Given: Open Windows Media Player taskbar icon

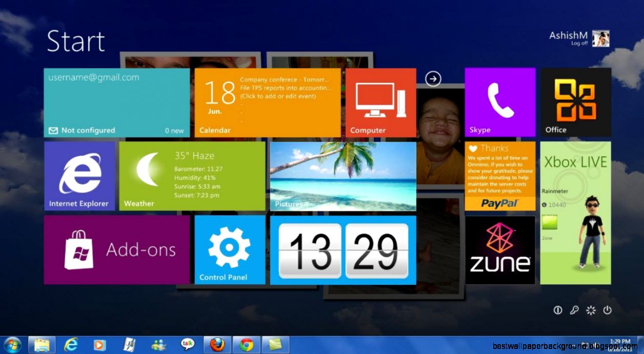Looking at the screenshot, I should (x=100, y=345).
